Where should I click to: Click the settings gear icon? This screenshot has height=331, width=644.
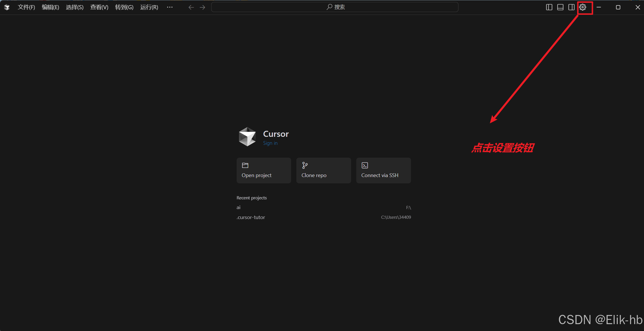click(x=583, y=7)
